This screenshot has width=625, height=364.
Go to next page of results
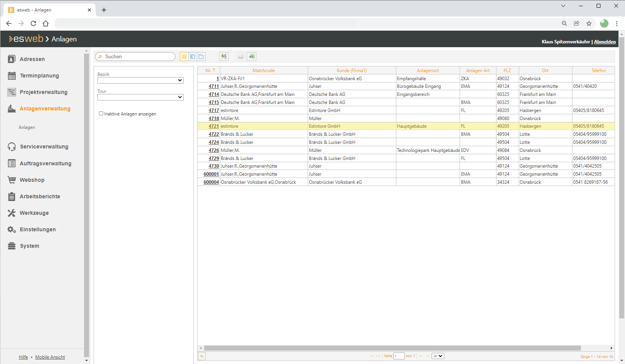click(x=421, y=356)
